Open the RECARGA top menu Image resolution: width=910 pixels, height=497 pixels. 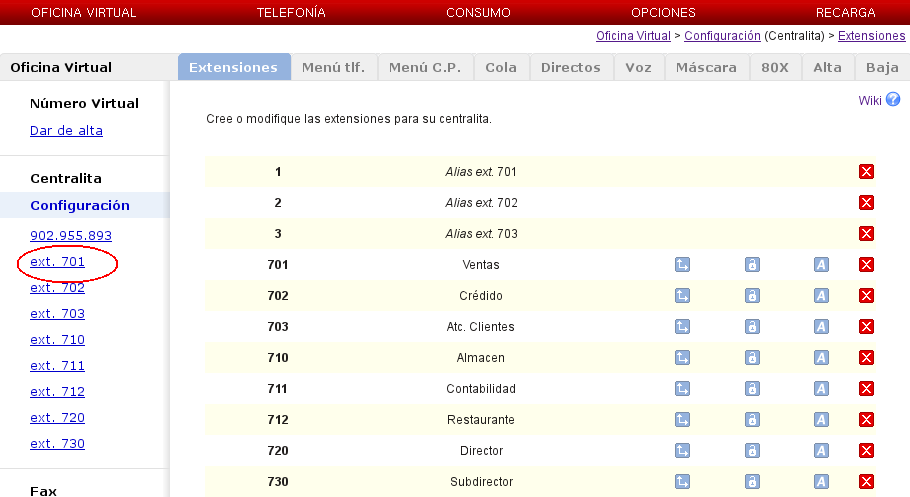[x=845, y=13]
